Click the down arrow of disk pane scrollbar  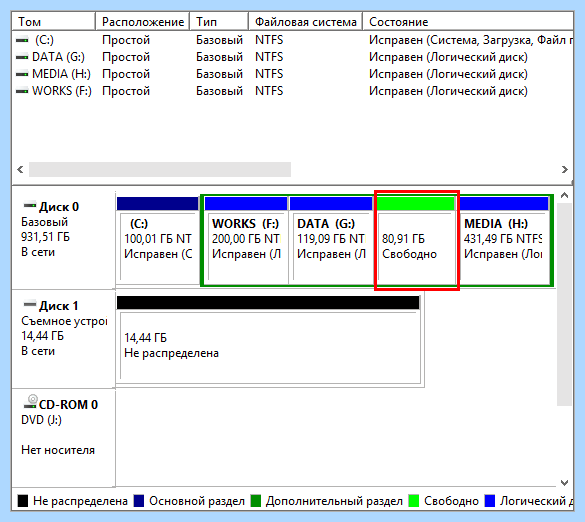pos(564,483)
